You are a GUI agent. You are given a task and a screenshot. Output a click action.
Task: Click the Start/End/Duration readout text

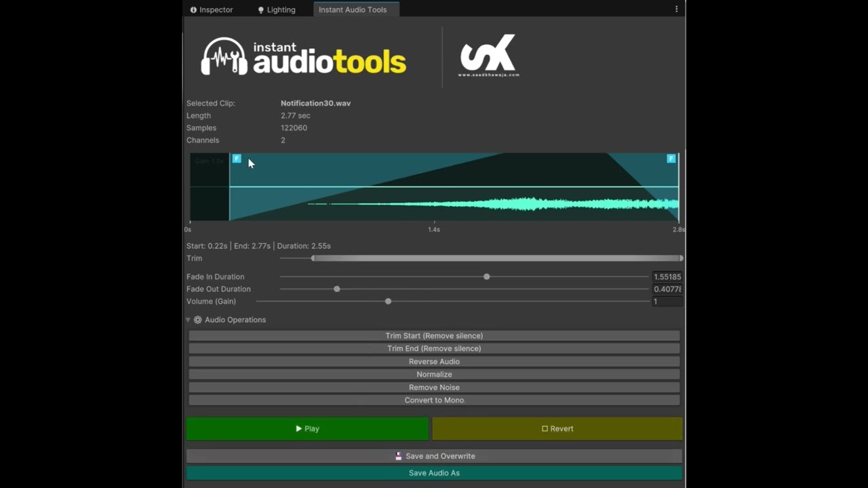coord(258,246)
